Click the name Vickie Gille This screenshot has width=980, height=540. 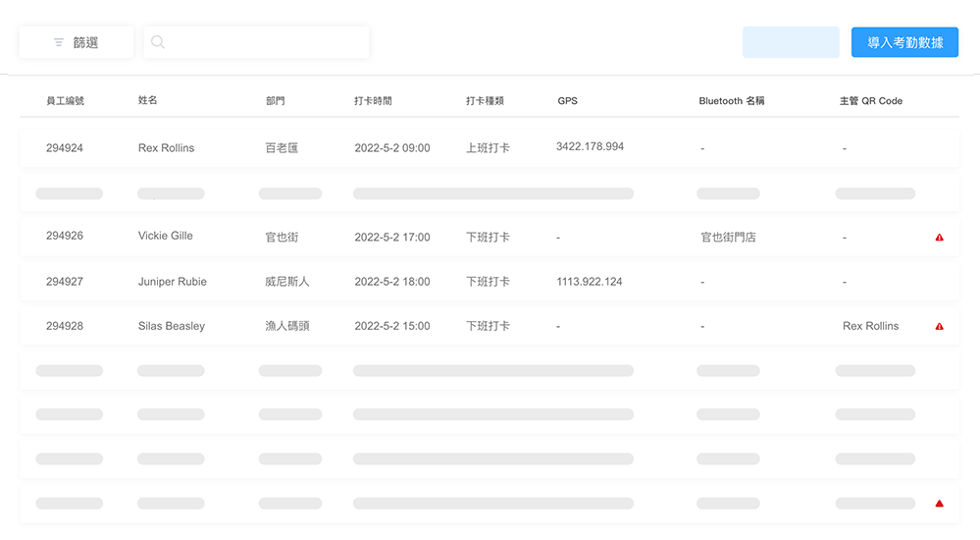[166, 236]
